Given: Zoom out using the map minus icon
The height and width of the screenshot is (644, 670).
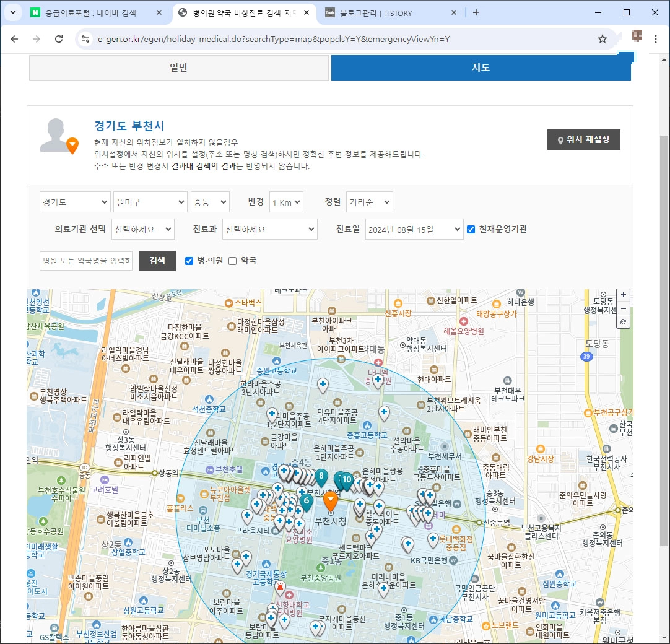Looking at the screenshot, I should coord(624,308).
